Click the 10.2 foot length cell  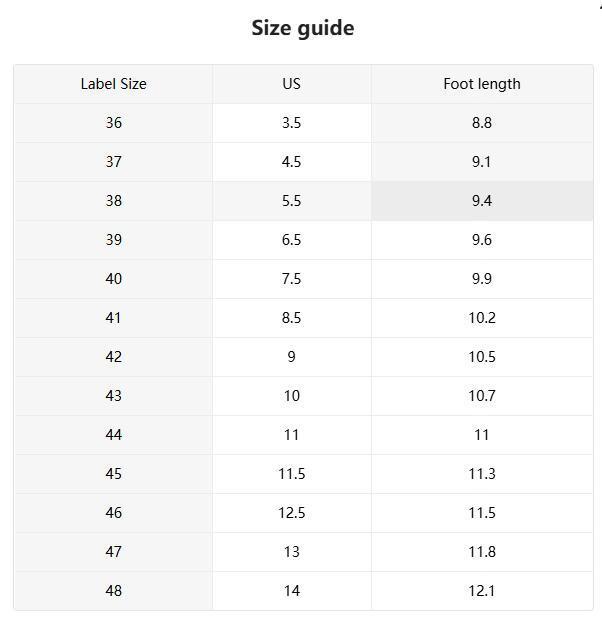click(x=481, y=318)
